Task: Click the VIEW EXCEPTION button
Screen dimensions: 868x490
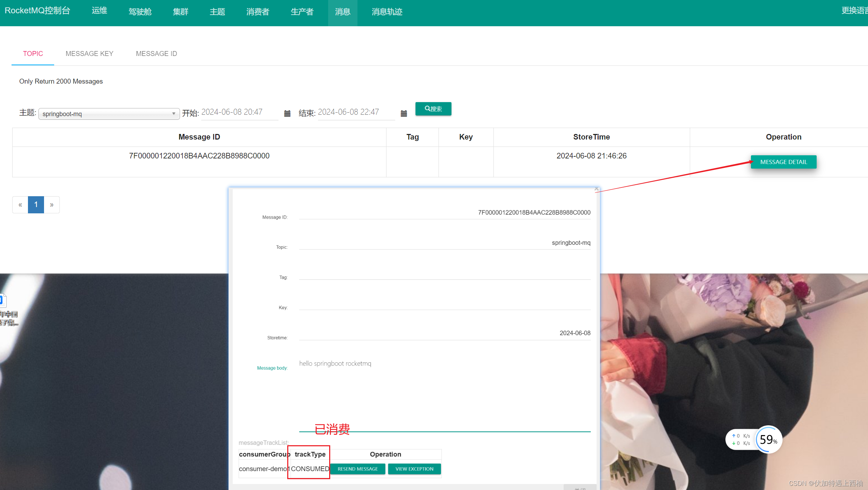Action: pyautogui.click(x=414, y=469)
